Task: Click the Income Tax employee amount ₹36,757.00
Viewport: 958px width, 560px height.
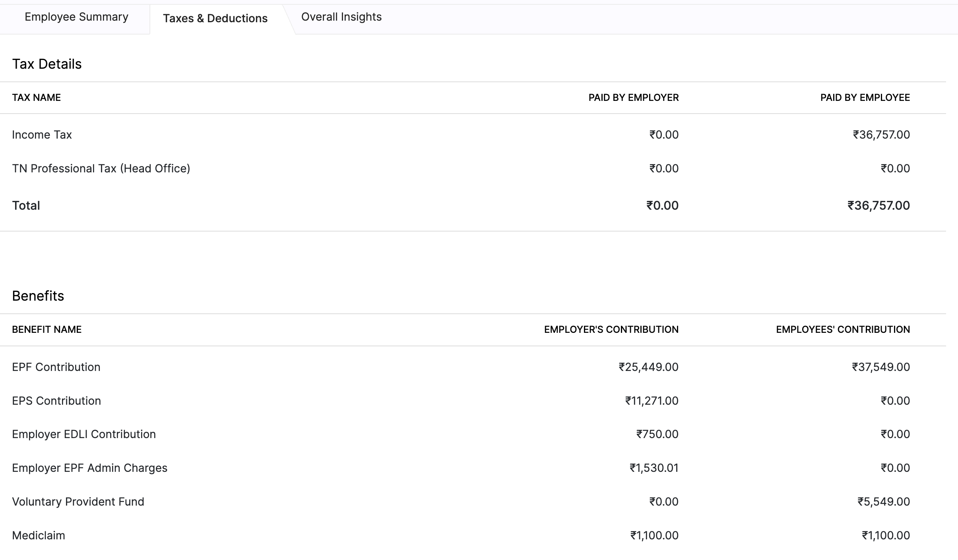Action: (881, 135)
